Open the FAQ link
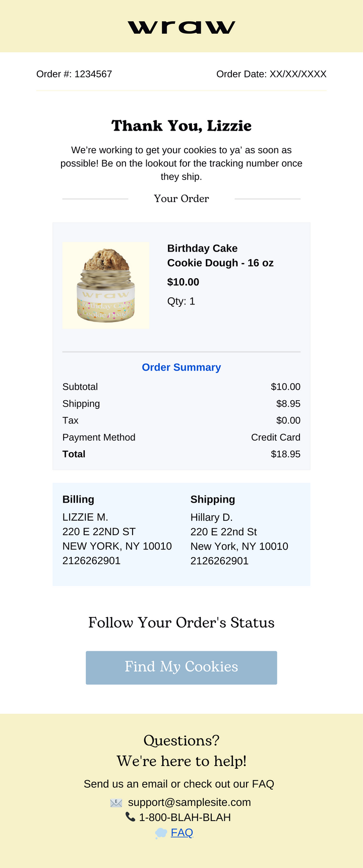363x868 pixels. click(181, 833)
